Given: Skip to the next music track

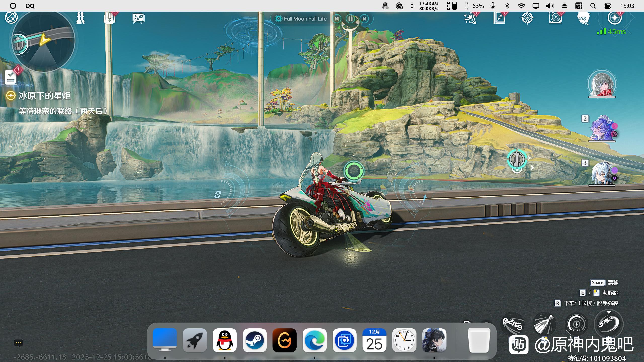Looking at the screenshot, I should tap(364, 19).
